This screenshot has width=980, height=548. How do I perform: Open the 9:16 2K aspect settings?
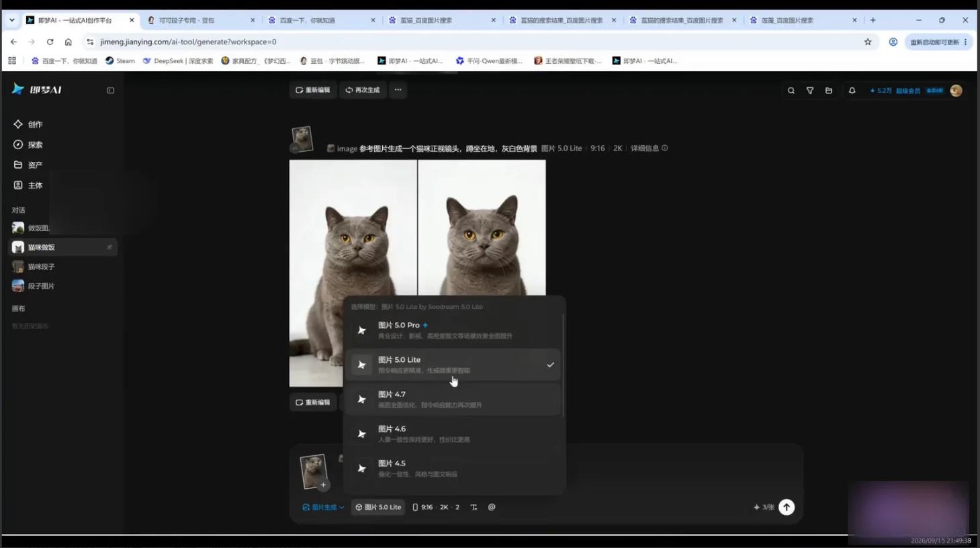pyautogui.click(x=436, y=507)
